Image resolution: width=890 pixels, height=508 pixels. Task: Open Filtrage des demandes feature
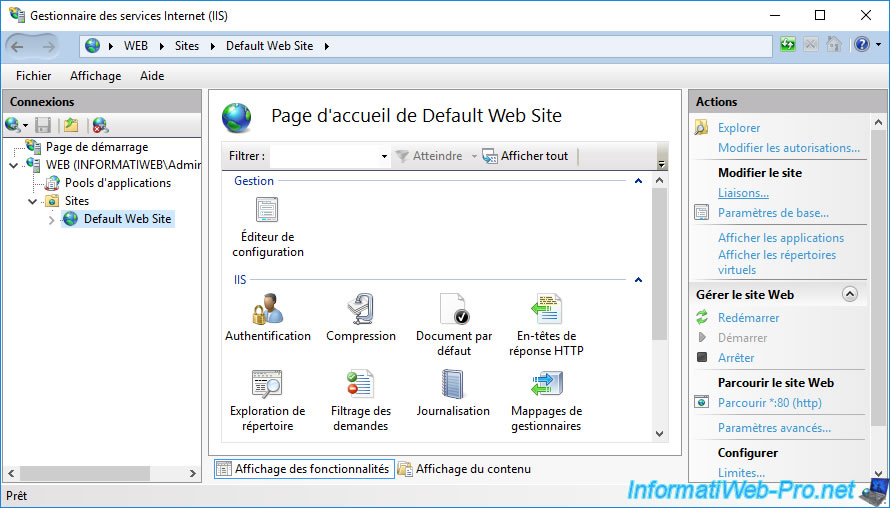pos(360,400)
